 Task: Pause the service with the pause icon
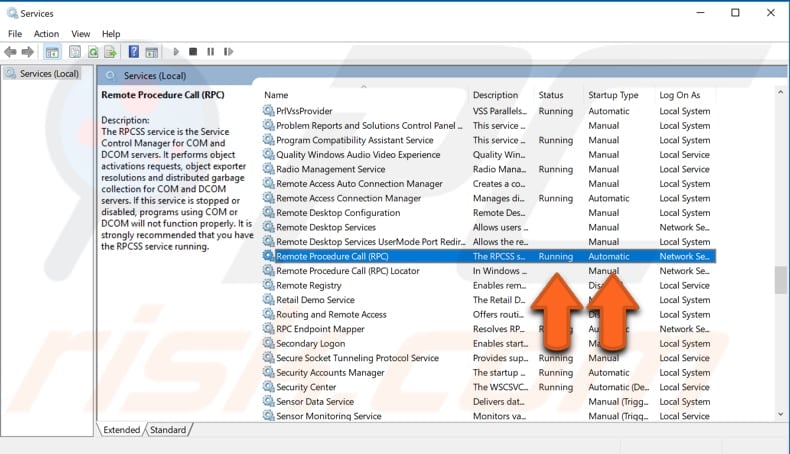211,51
